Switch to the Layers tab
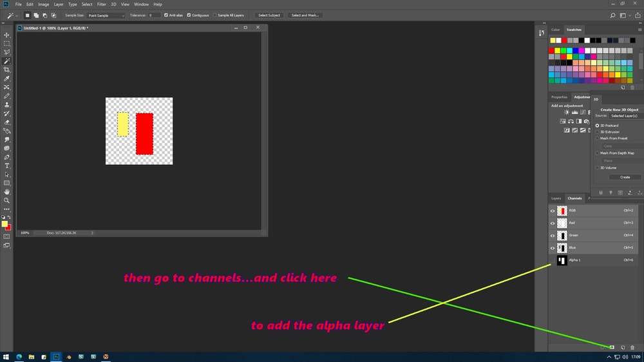The width and height of the screenshot is (644, 362). (556, 198)
